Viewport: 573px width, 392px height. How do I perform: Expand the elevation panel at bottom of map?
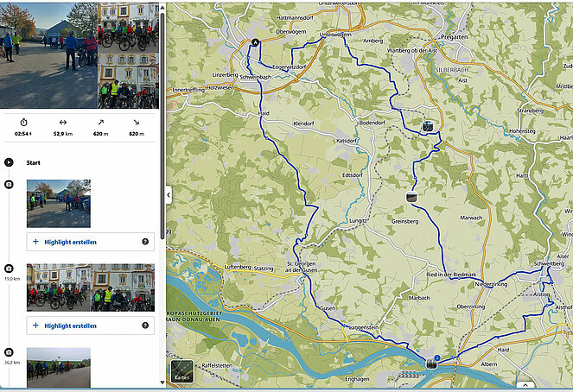click(525, 385)
